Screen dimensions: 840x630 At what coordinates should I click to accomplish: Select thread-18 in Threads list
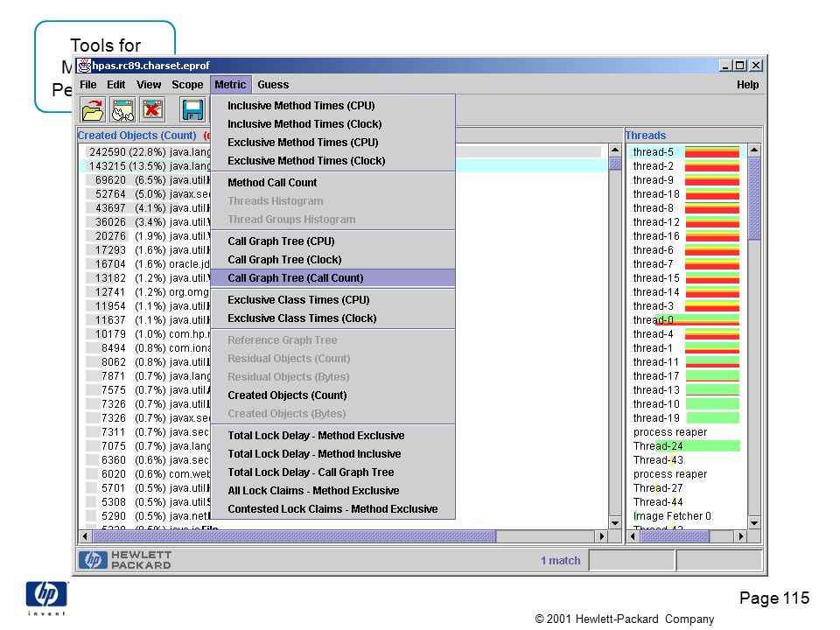click(x=686, y=194)
